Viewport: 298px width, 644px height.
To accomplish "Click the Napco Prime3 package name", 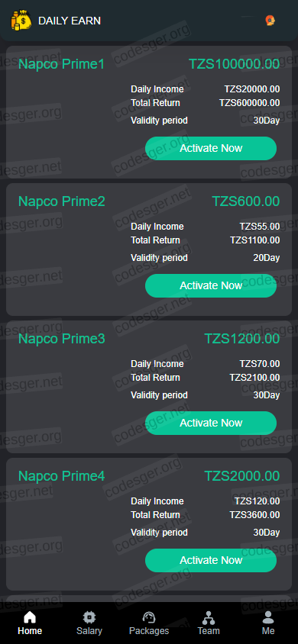I will (62, 339).
